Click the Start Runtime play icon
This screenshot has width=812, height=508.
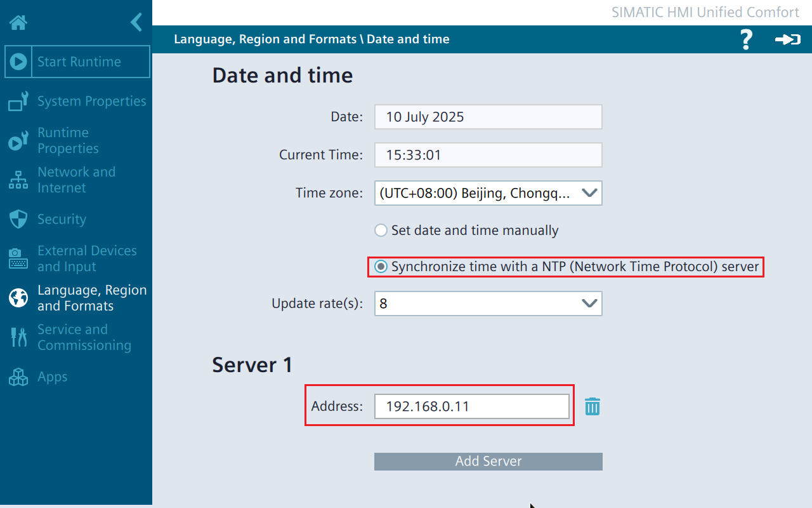click(x=18, y=62)
